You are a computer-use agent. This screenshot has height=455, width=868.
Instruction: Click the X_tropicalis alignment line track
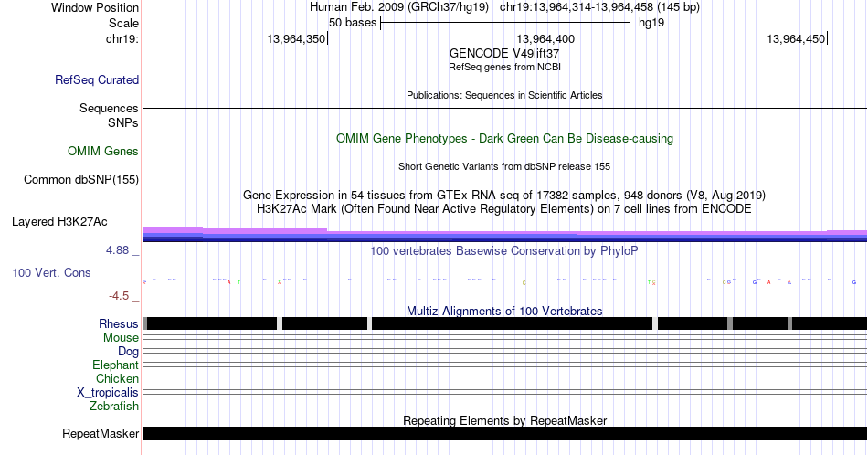[505, 392]
